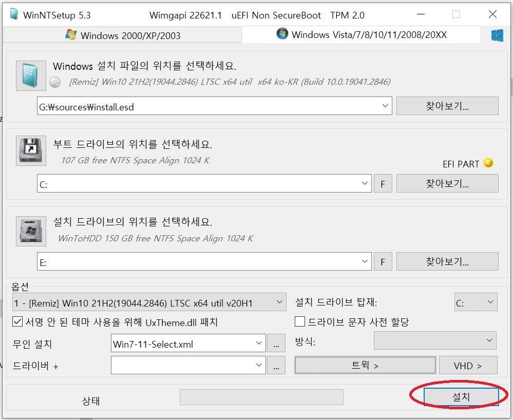Uncheck the UxTheme.dll patch checkbox
This screenshot has width=513, height=420.
(17, 321)
